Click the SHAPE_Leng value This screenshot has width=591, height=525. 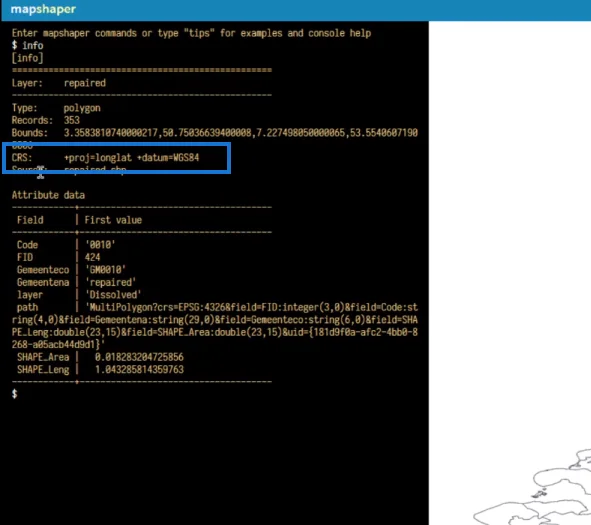coord(139,369)
